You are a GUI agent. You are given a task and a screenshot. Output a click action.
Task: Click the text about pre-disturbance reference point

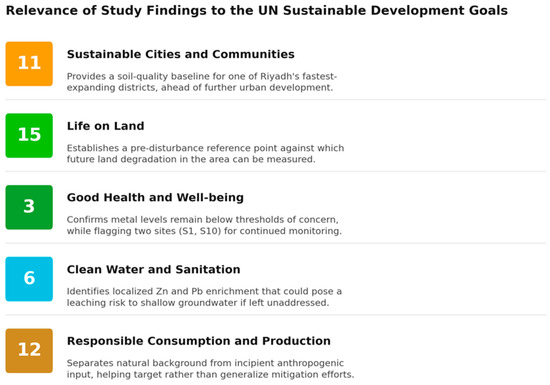tap(205, 154)
